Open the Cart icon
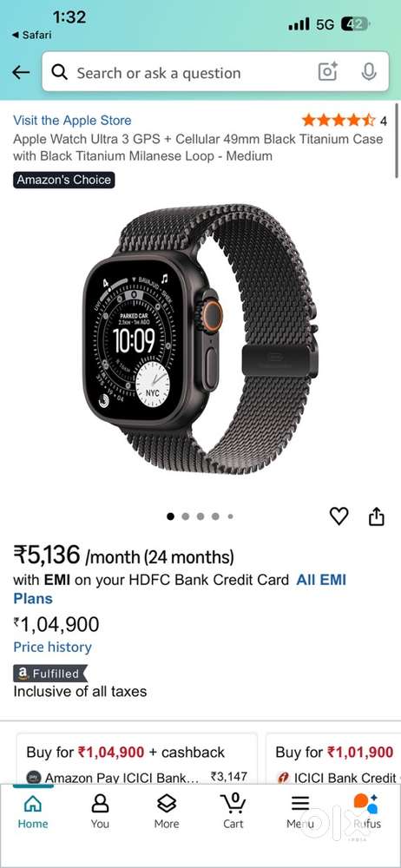The width and height of the screenshot is (401, 868). pos(233,811)
